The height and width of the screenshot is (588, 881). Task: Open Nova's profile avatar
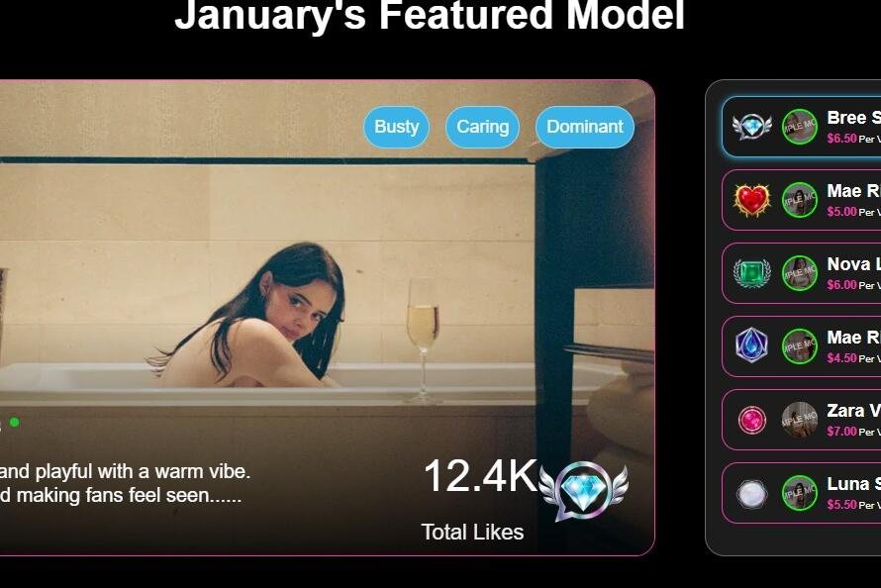800,273
